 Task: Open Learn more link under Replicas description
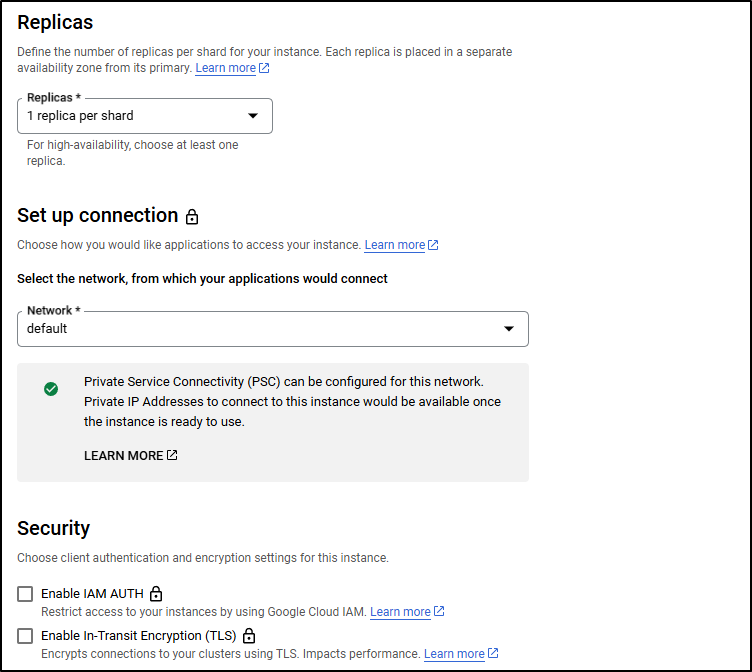(x=225, y=68)
